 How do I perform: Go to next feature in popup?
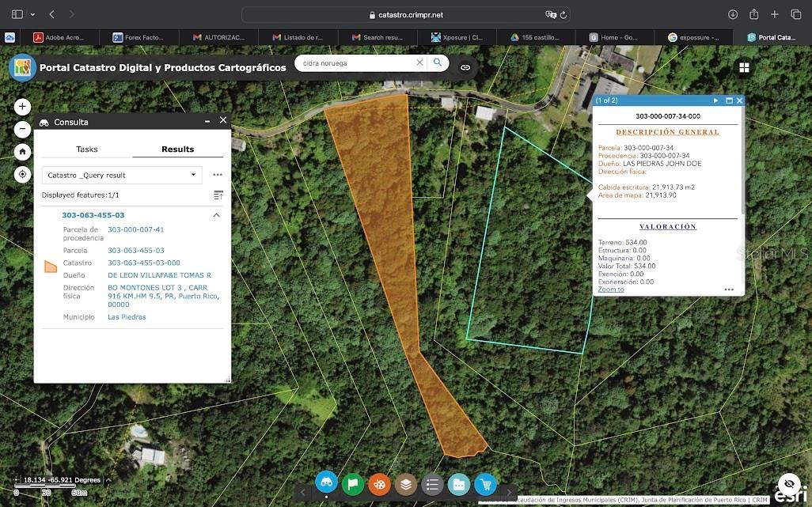coord(715,100)
